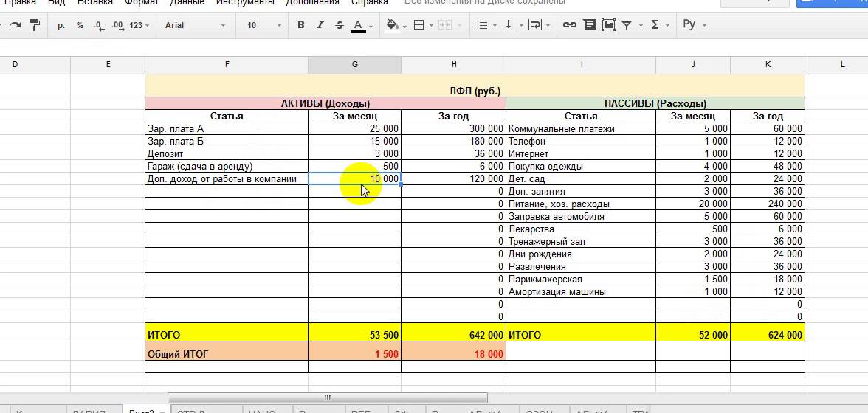Increase decimal places button
The image size is (868, 413).
tap(117, 25)
